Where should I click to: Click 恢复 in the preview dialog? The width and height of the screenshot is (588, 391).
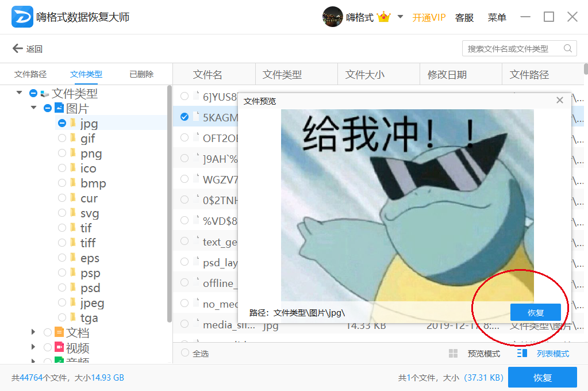536,312
